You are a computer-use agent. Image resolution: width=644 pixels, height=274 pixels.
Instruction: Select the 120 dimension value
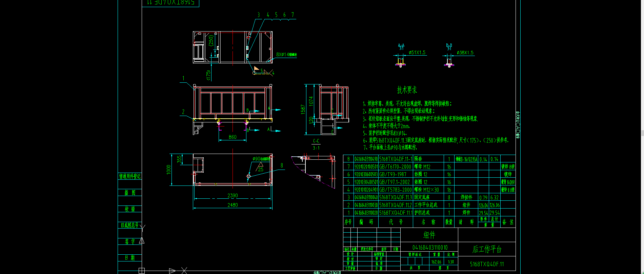[311, 120]
